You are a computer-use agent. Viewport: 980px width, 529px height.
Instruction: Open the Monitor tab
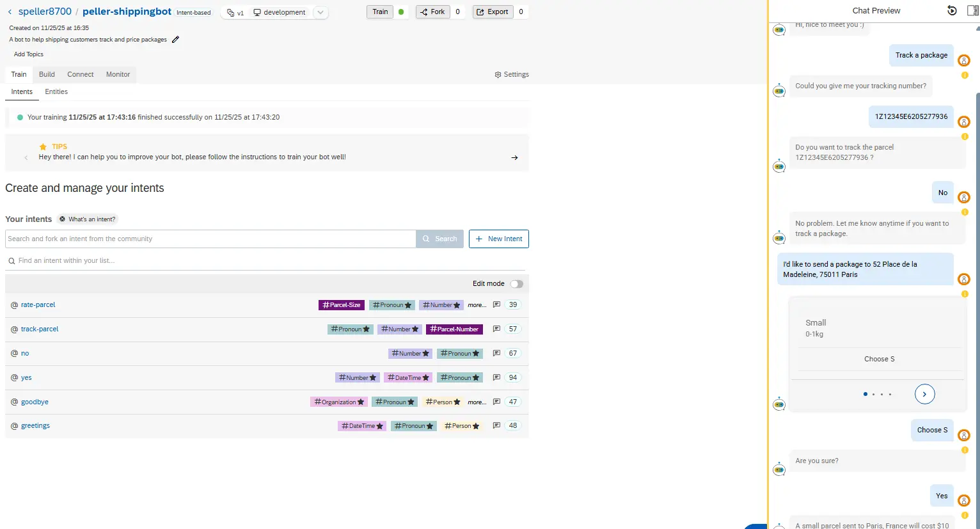pyautogui.click(x=118, y=74)
